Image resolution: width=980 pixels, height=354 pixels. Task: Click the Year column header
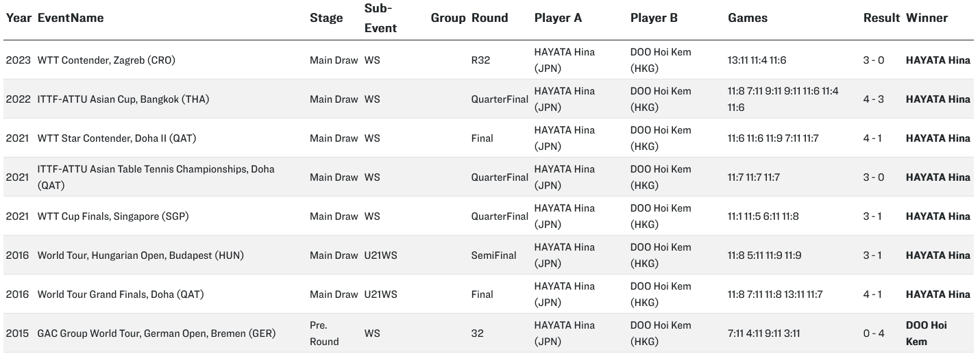(19, 18)
